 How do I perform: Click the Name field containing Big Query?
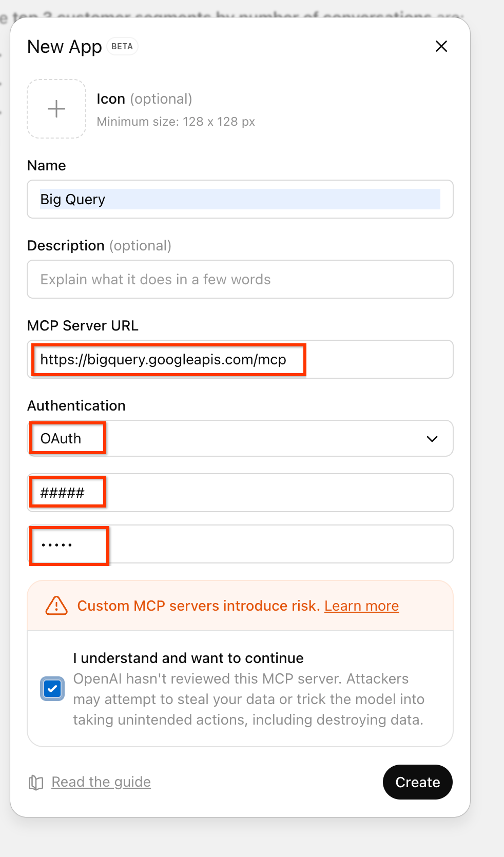(x=240, y=200)
